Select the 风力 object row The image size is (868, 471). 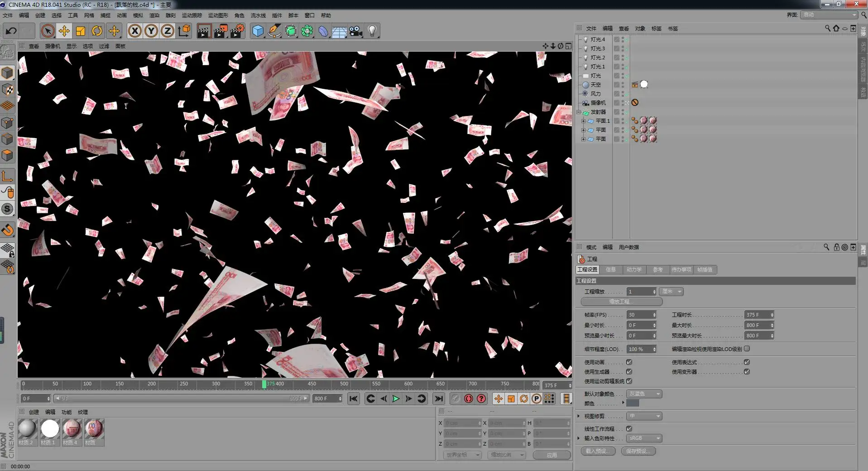pos(595,94)
